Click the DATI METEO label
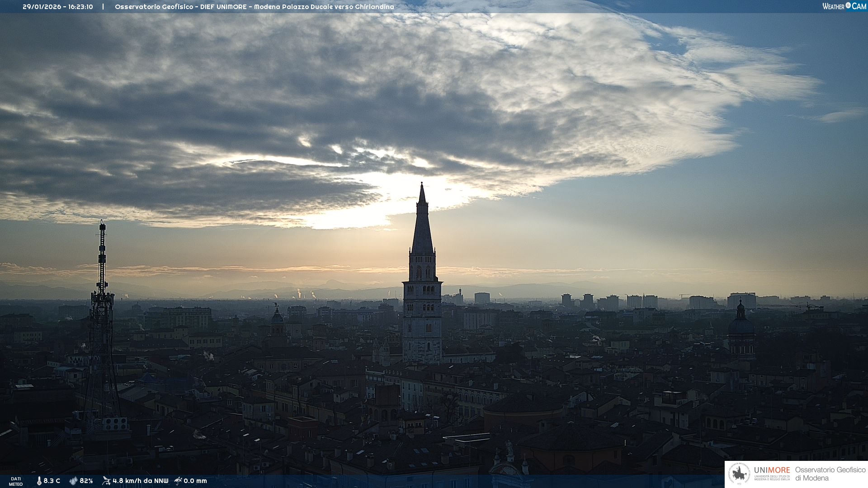 (16, 481)
